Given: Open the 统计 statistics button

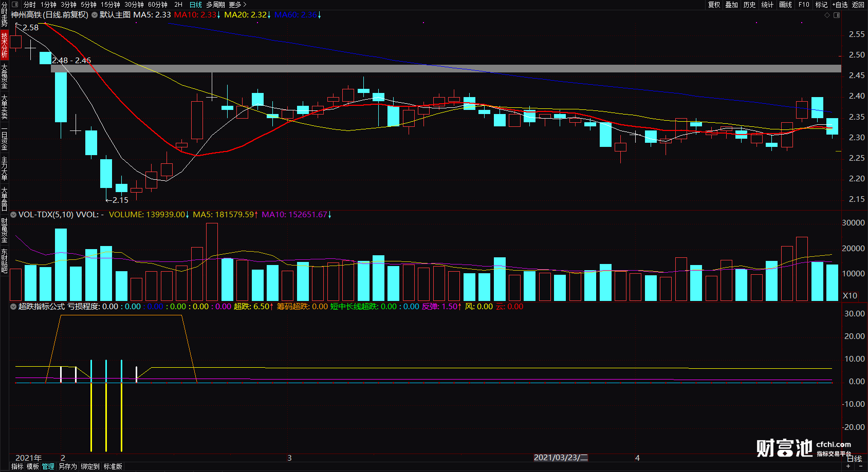Looking at the screenshot, I should (767, 5).
